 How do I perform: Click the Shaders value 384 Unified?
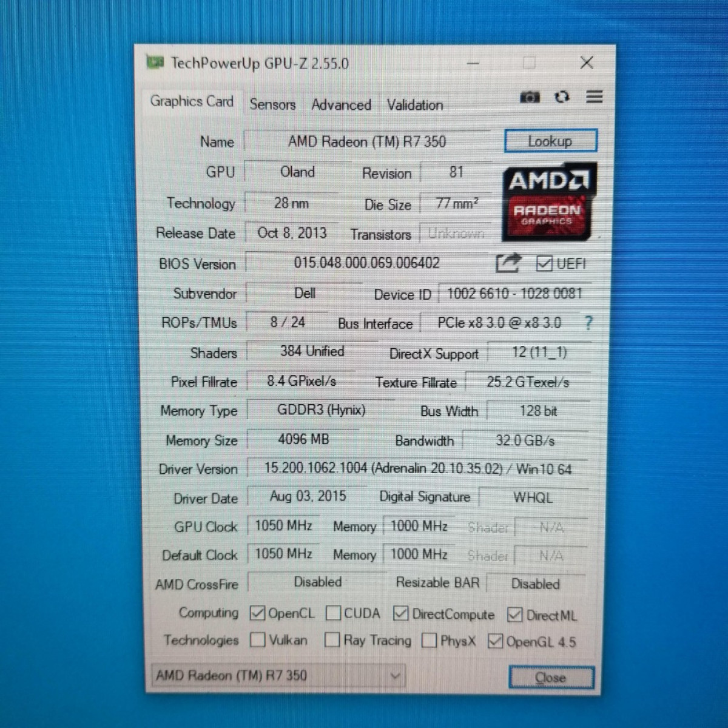pos(312,351)
